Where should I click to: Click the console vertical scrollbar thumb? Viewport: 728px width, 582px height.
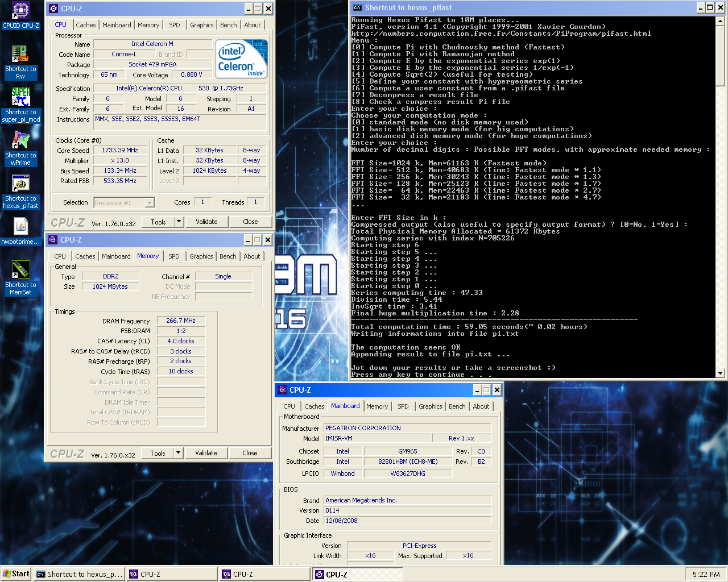pyautogui.click(x=720, y=56)
